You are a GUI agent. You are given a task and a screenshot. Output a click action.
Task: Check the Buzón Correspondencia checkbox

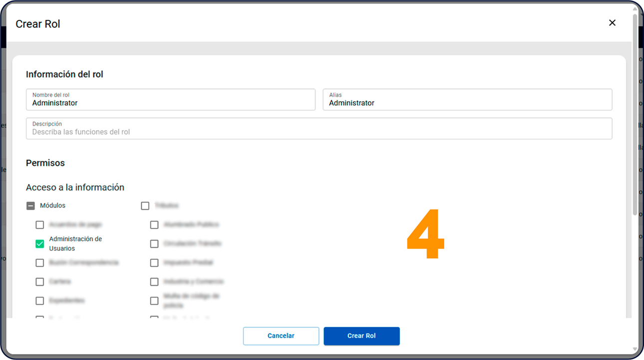[x=40, y=263]
